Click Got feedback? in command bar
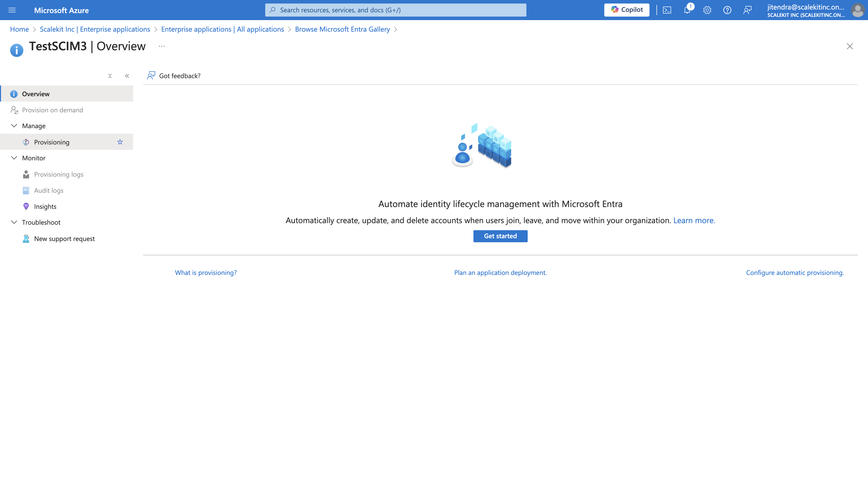 [174, 76]
